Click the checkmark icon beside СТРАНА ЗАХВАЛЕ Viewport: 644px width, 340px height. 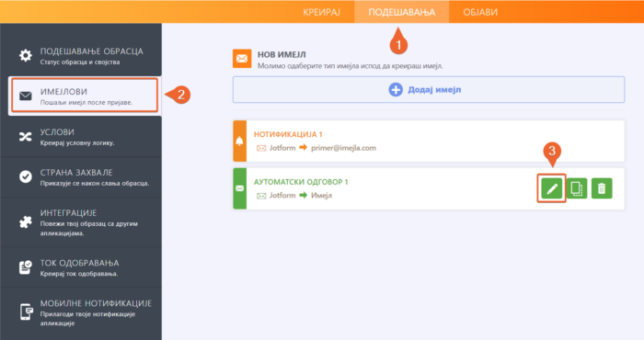[26, 176]
